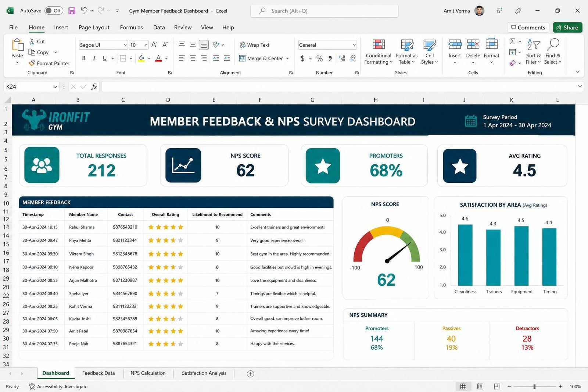The image size is (588, 392).
Task: Click Top Align icon
Action: click(182, 44)
